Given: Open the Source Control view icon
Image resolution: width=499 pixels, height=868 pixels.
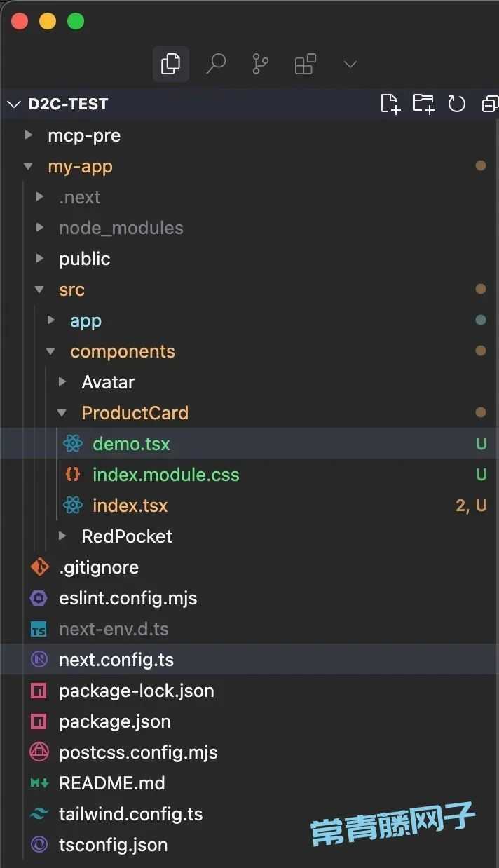Looking at the screenshot, I should 260,65.
